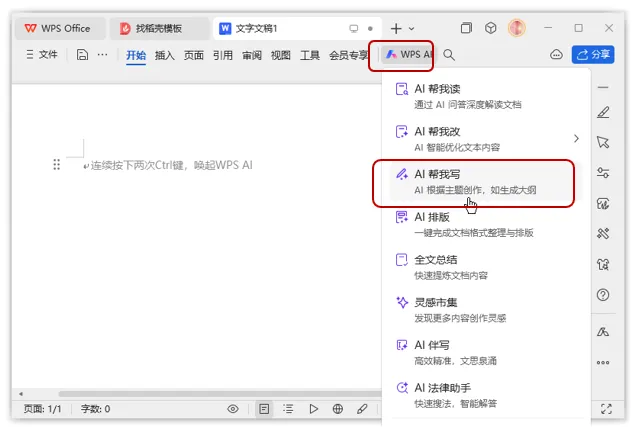Screen dimensions: 632x427
Task: Click the eye reading mode icon in status bar
Action: (233, 409)
